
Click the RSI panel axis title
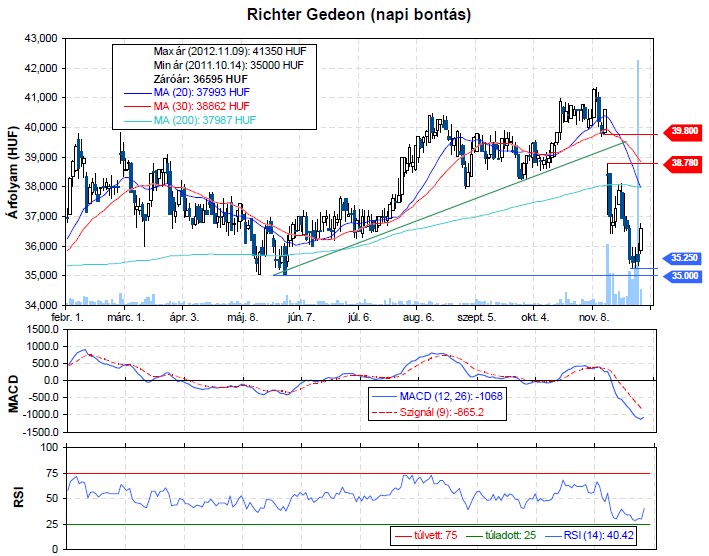click(x=19, y=497)
